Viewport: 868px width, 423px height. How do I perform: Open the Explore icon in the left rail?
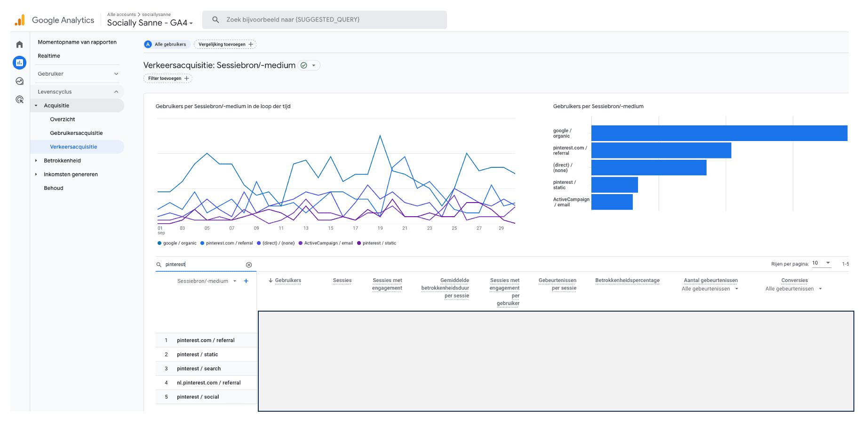(x=19, y=81)
